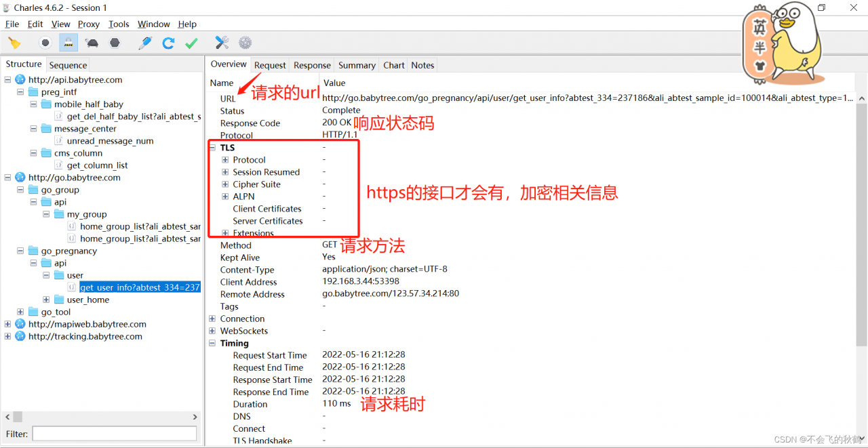868x448 pixels.
Task: Toggle Throttling turtle icon
Action: pos(92,43)
